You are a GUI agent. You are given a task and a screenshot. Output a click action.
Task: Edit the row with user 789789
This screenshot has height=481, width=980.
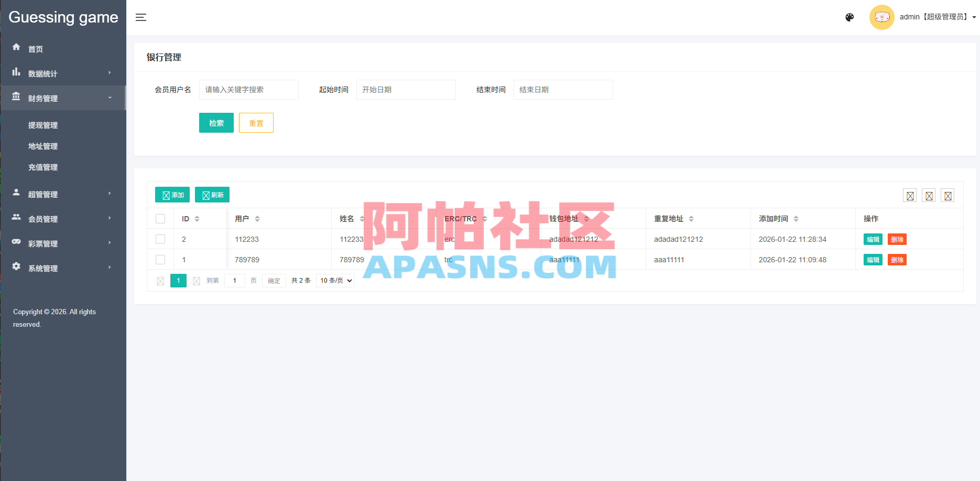coord(873,260)
